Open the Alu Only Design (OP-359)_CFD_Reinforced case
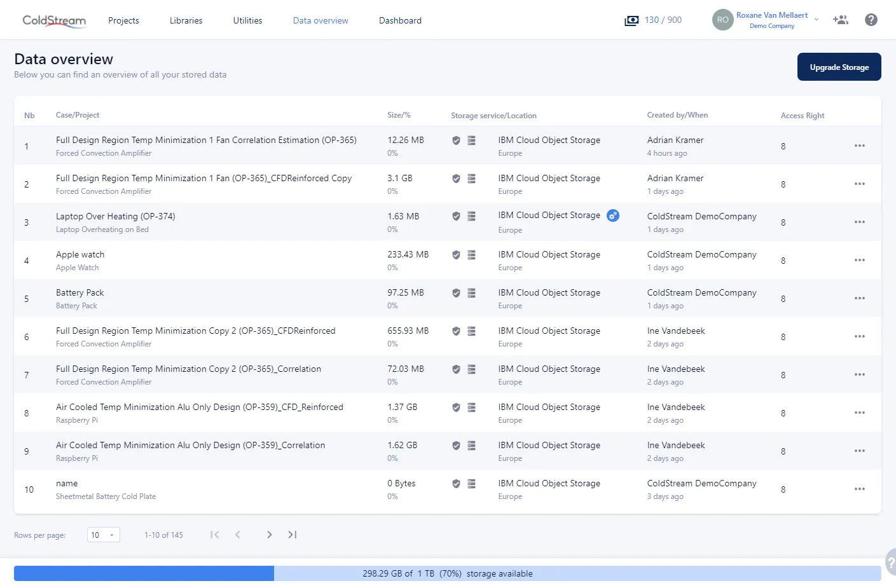Screen dimensions: 896x588 [x=200, y=407]
